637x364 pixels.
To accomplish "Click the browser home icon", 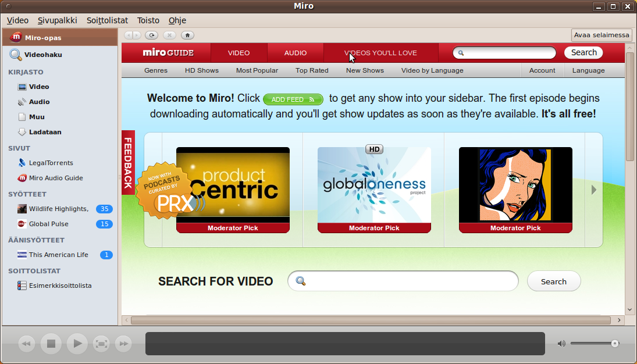I will point(187,35).
